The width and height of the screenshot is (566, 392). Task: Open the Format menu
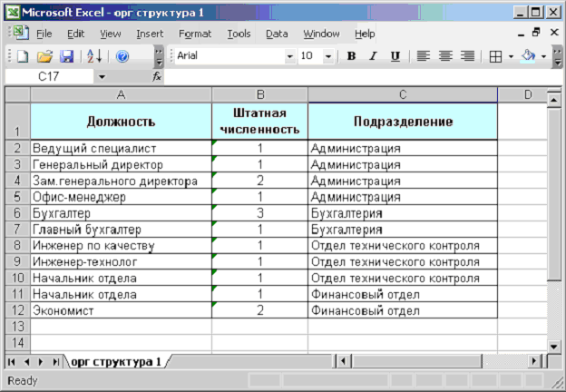point(195,34)
